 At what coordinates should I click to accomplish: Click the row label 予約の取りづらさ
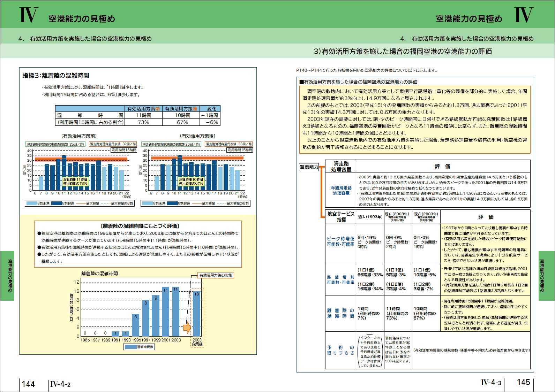click(x=341, y=350)
